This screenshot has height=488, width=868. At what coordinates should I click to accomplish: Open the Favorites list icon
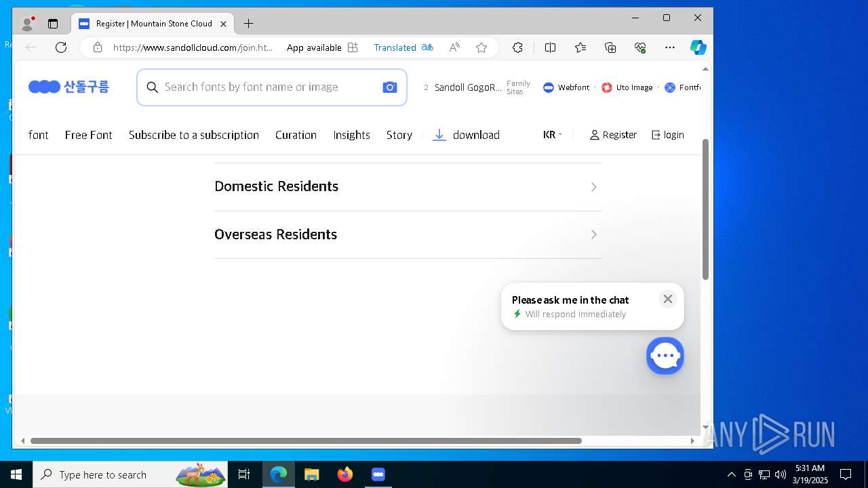coord(580,47)
